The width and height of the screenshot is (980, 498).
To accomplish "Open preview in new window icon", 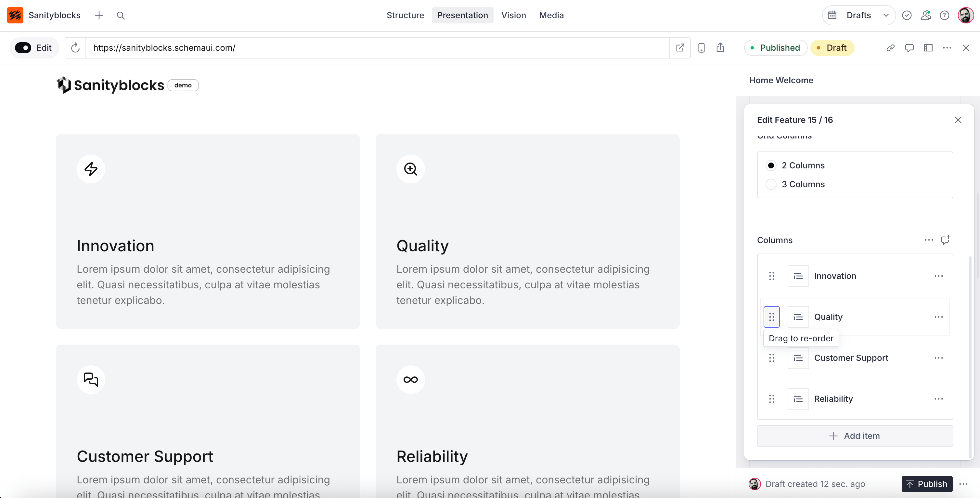I will [x=680, y=47].
